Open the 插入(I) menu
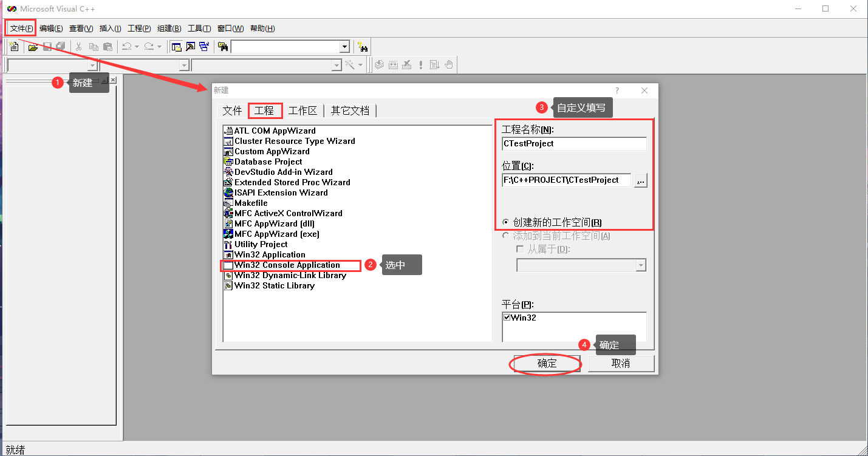The height and width of the screenshot is (456, 868). click(x=110, y=29)
